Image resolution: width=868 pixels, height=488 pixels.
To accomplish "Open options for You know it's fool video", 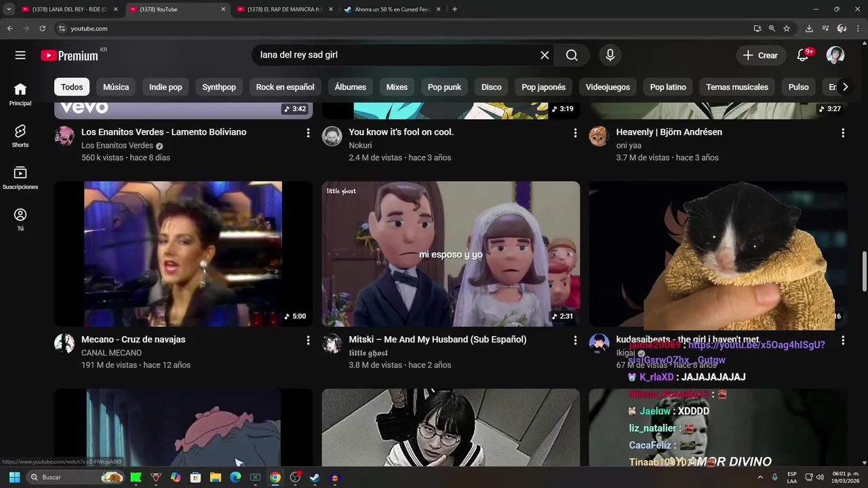I will 575,133.
